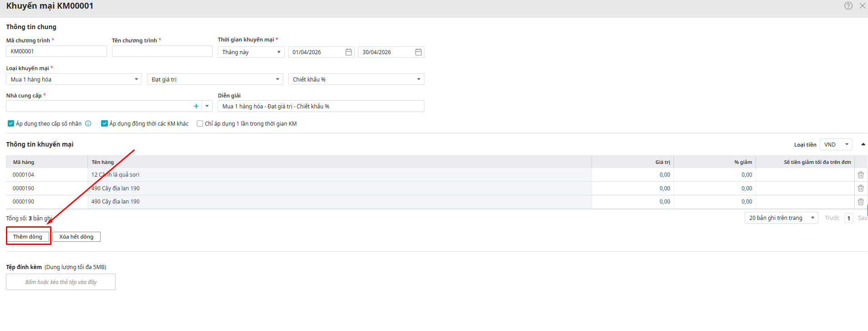
Task: Click the help question mark icon
Action: (x=848, y=6)
